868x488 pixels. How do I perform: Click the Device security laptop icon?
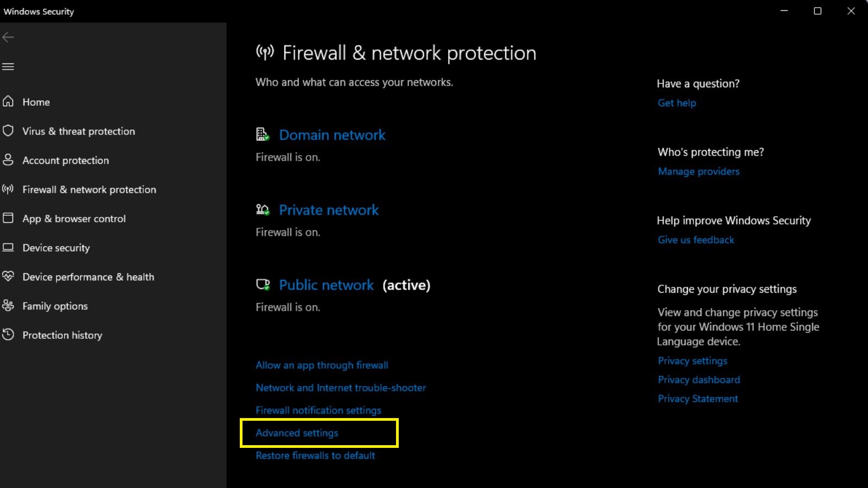point(8,247)
